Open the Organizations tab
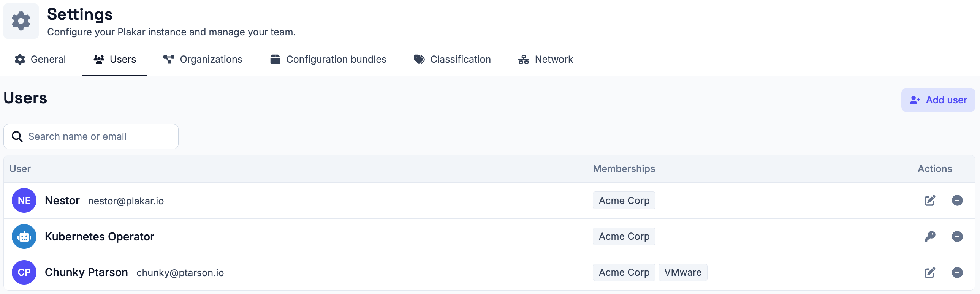 (x=203, y=59)
